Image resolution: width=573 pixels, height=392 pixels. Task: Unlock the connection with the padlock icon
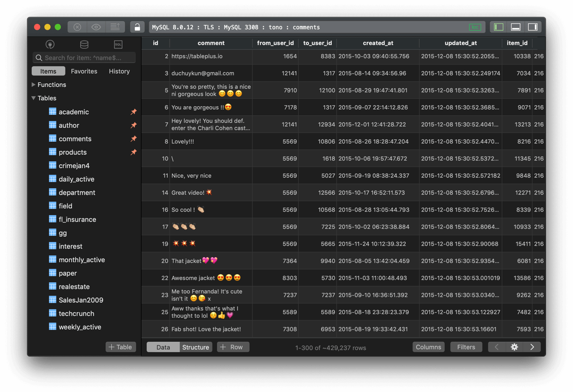point(137,26)
